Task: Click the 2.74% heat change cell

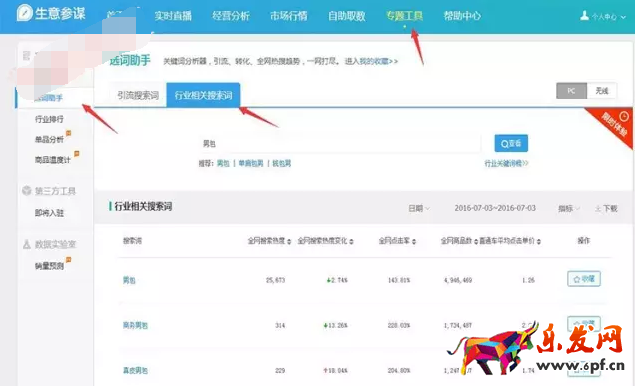Action: 337,280
